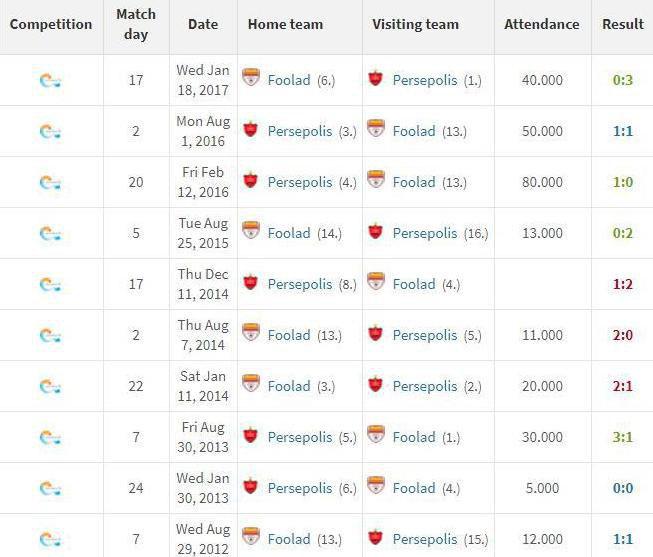
Task: Click Foolad home team link ranked (14.)
Action: [289, 233]
